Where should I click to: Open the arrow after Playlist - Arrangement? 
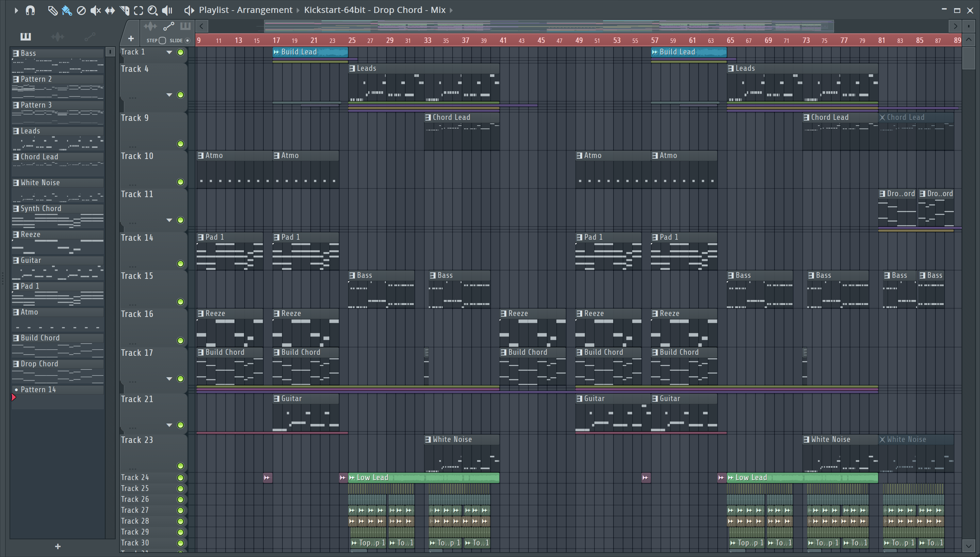[298, 10]
